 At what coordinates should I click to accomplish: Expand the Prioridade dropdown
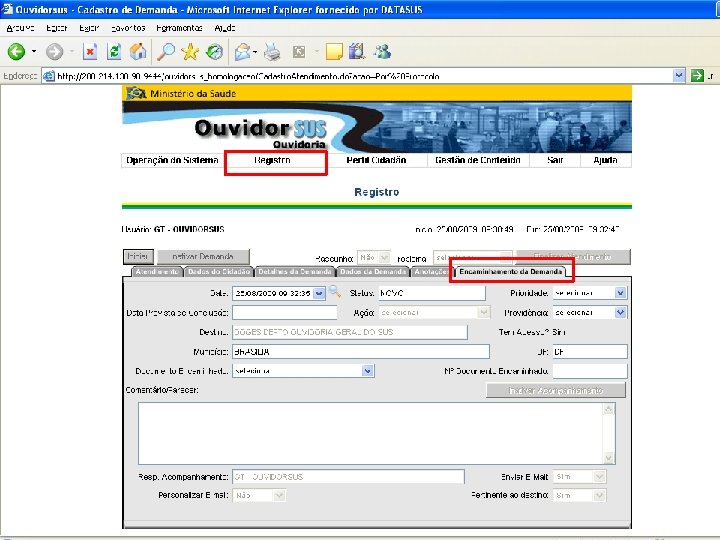click(x=620, y=293)
